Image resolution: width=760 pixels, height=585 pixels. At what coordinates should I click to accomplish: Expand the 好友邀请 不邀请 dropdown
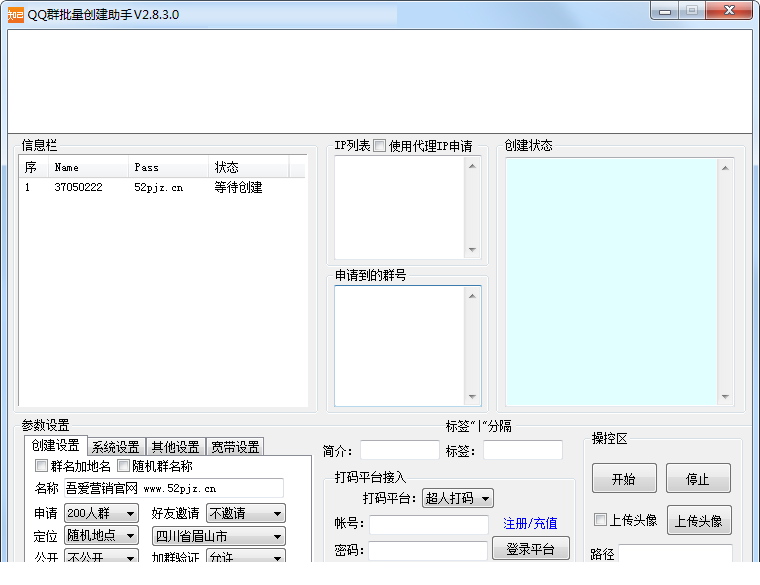pyautogui.click(x=245, y=513)
